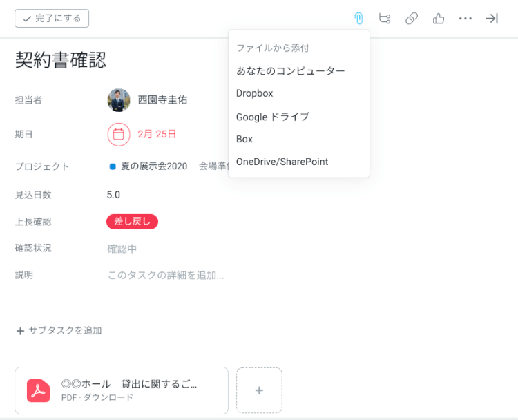Click the task title 契約書確認
518x420 pixels.
pos(61,60)
